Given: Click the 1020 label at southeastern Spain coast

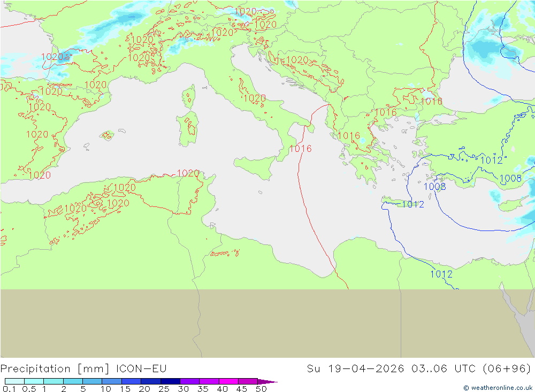Looking at the screenshot, I should tap(40, 175).
